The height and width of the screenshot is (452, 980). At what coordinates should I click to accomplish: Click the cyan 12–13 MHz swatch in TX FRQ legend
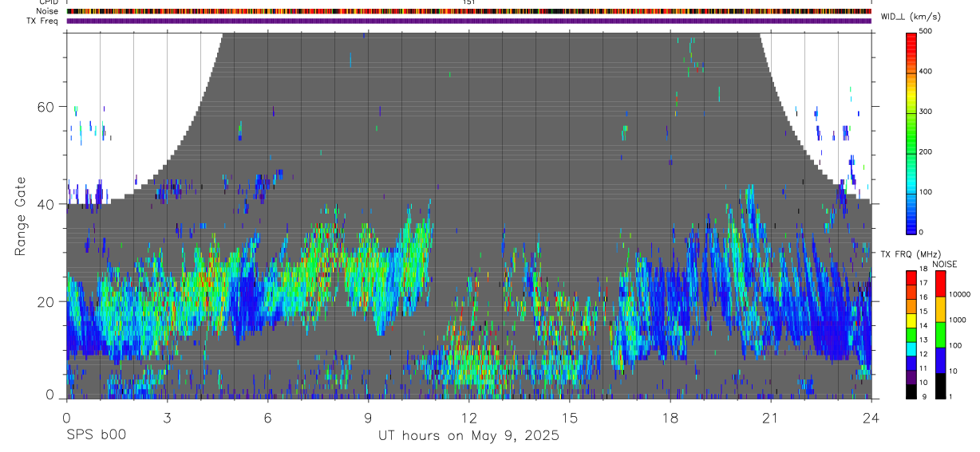click(x=911, y=348)
